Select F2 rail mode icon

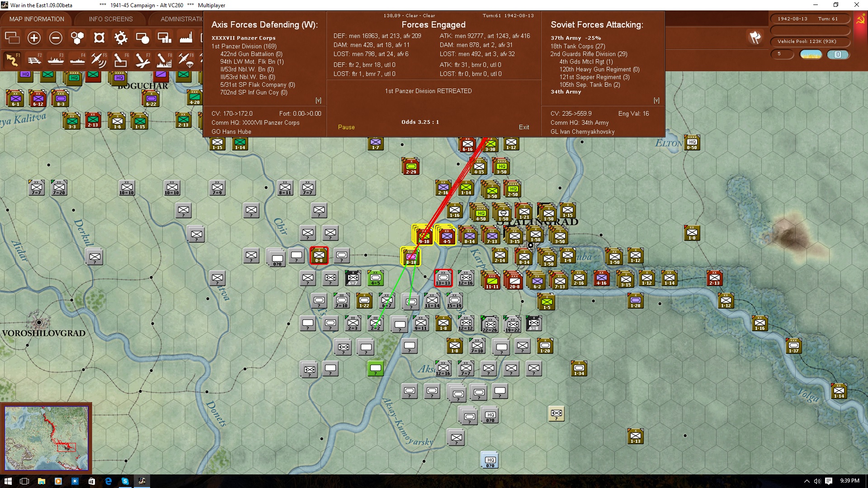[x=34, y=60]
